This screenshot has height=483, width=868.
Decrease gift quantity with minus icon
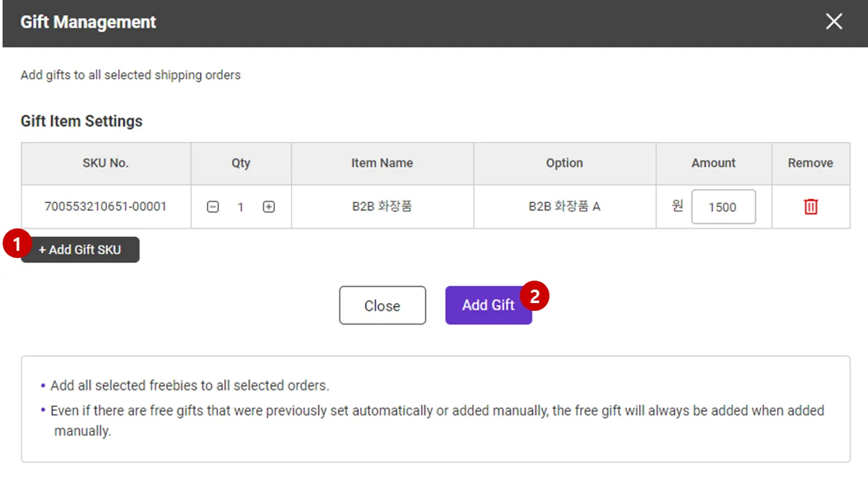(x=213, y=207)
